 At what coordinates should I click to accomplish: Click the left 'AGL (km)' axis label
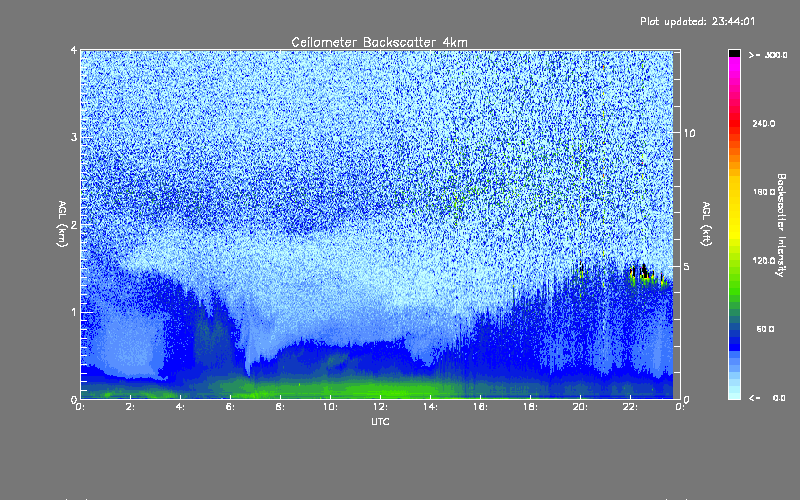(x=62, y=224)
